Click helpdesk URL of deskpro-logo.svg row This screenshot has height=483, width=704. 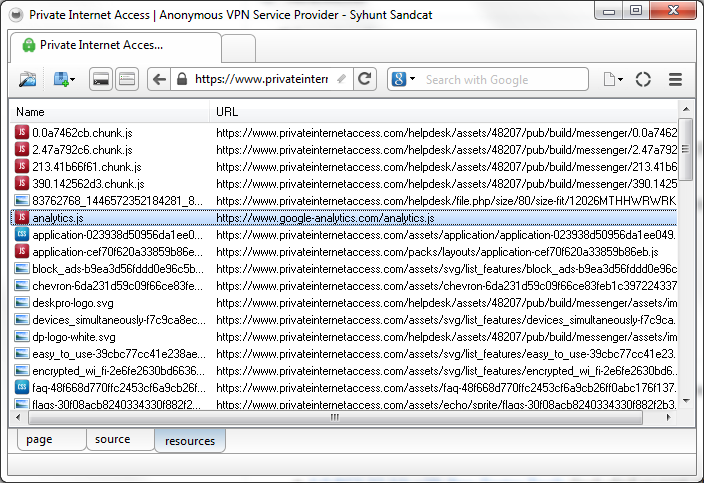[446, 303]
